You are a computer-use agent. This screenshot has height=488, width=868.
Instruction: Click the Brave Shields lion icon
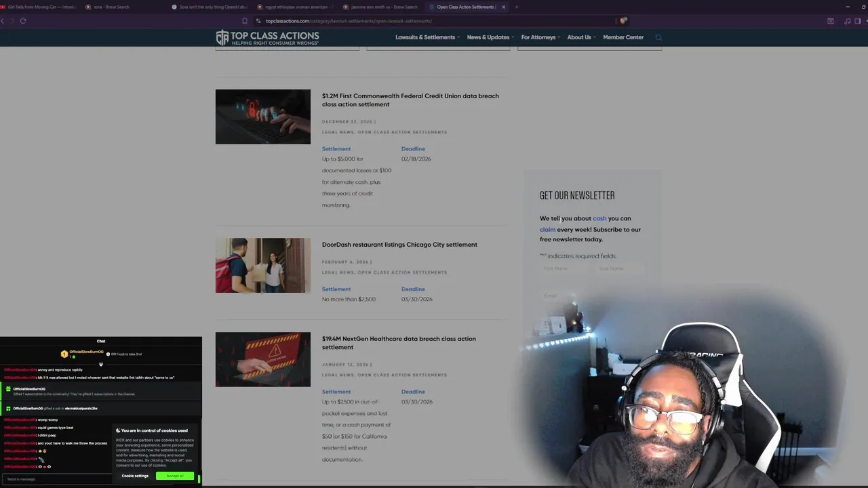623,21
